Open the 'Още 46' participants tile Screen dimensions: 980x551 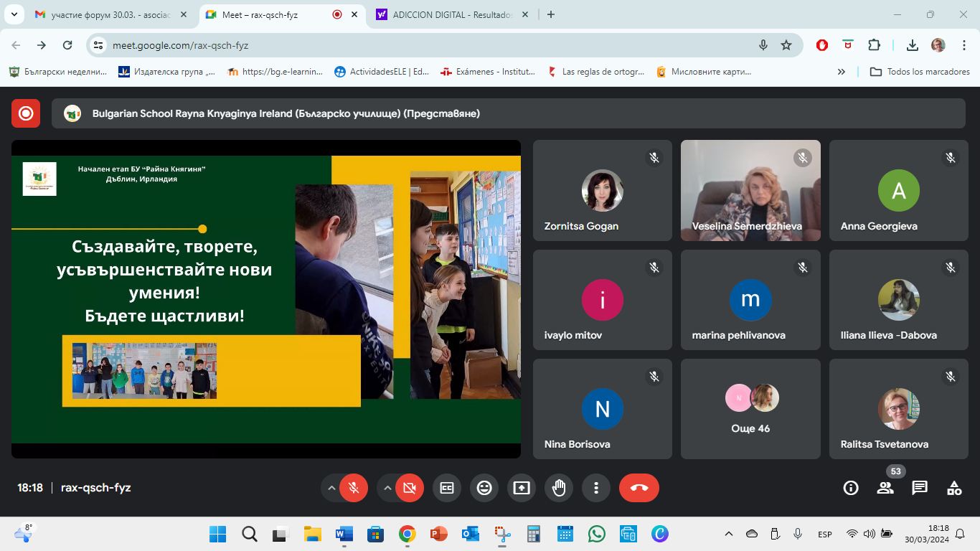[750, 409]
